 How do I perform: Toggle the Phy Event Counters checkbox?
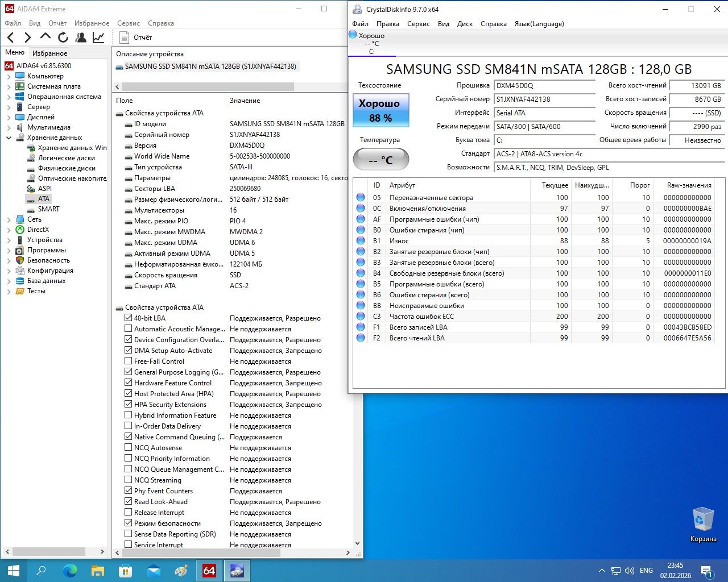[128, 491]
